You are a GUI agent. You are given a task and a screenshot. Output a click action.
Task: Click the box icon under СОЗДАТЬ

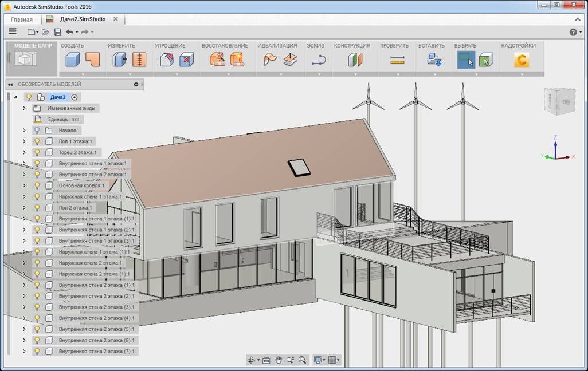coord(72,60)
